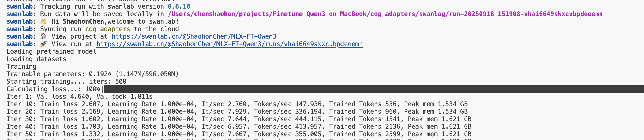Screen dimensions: 644x140
Task: Click the Iter 30 Train loss 1.602 text
Action: click(x=53, y=119)
